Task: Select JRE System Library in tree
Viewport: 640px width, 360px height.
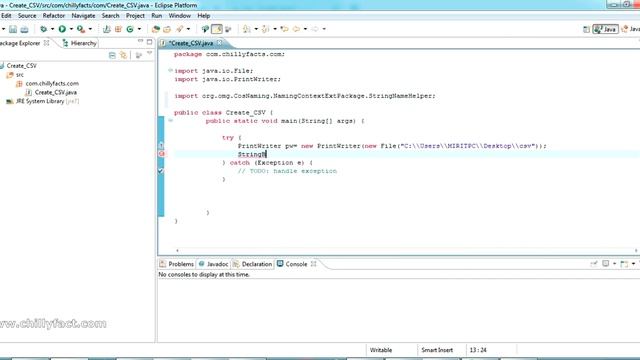Action: (42, 101)
